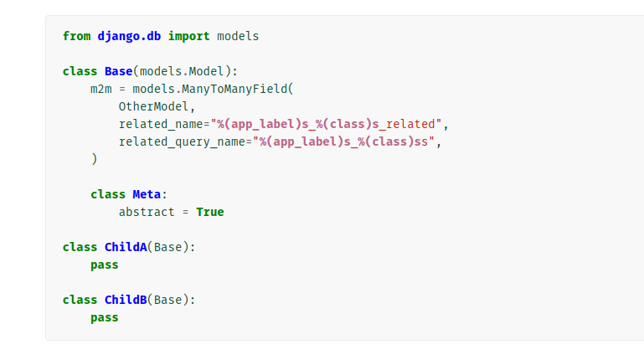Click the True value
The height and width of the screenshot is (360, 644).
[210, 212]
